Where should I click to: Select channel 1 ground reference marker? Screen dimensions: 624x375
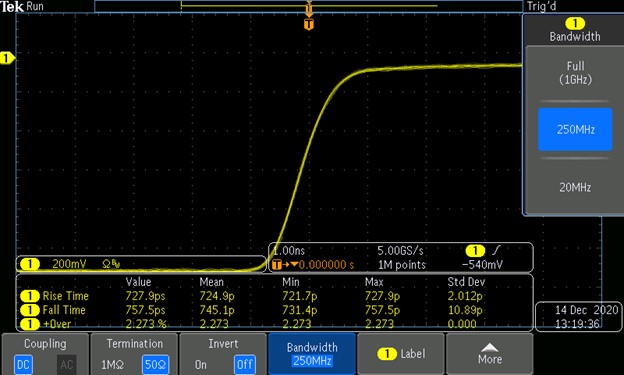(7, 59)
